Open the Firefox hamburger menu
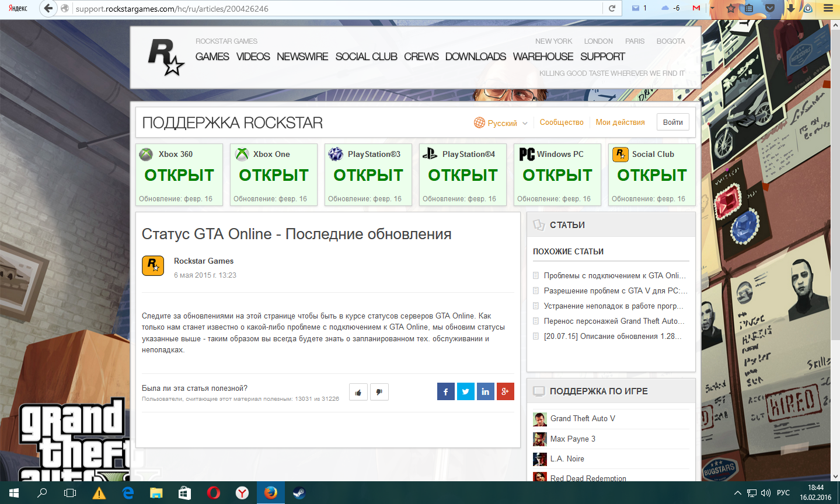Viewport: 840px width, 504px height. (x=828, y=8)
